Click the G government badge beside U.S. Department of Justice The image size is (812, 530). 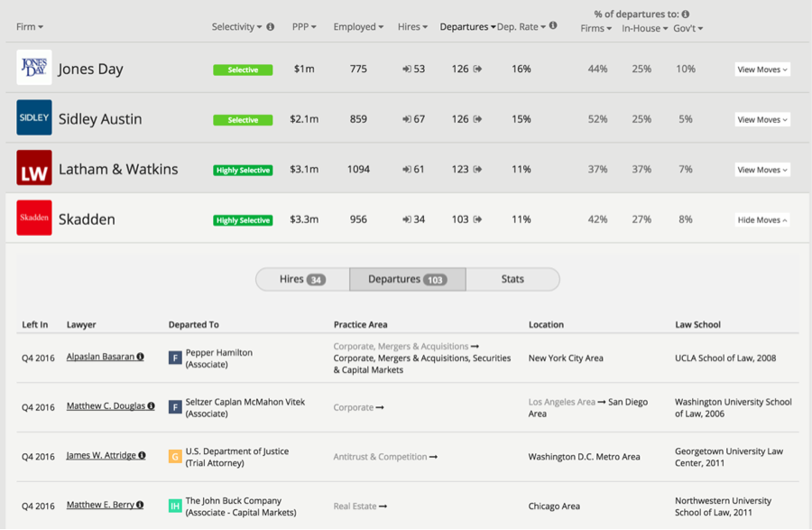click(x=175, y=457)
